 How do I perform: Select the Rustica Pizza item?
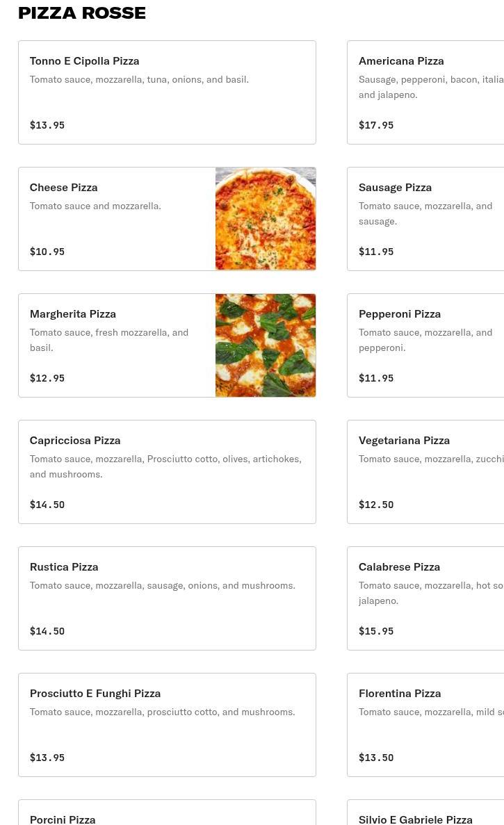point(167,598)
